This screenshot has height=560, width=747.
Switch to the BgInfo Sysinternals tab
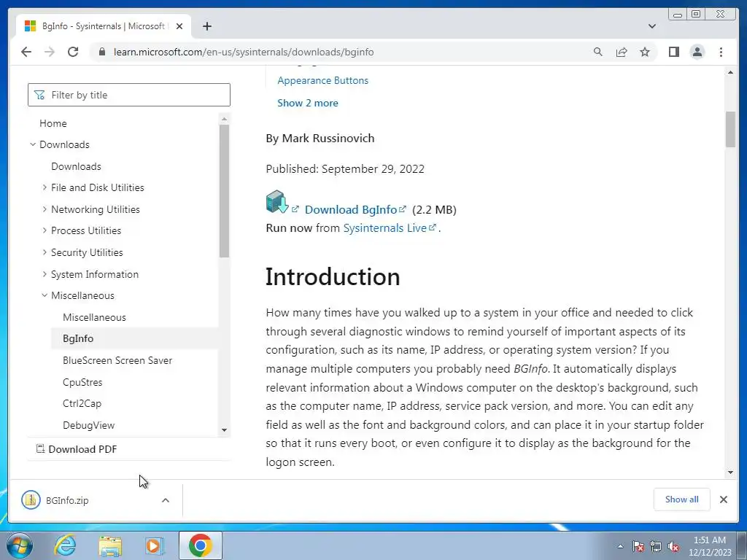[x=104, y=26]
